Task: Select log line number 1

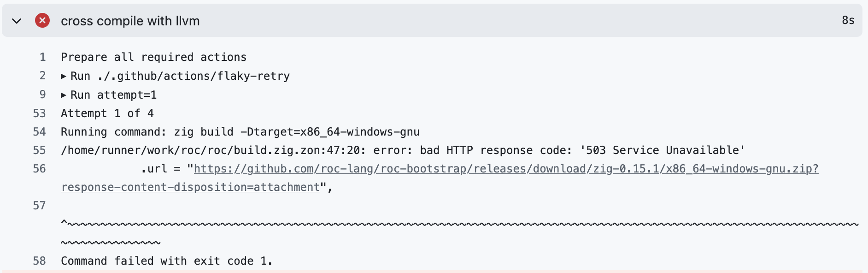Action: [x=42, y=57]
